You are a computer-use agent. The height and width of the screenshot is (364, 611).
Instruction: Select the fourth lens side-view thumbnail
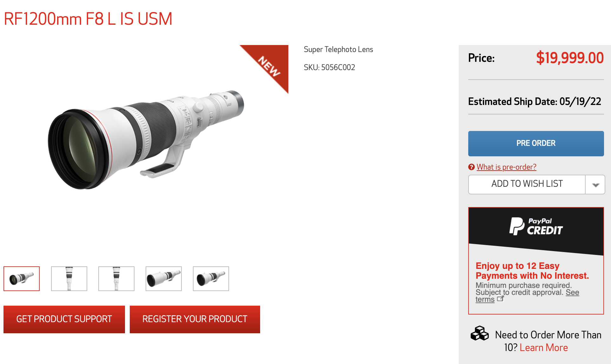(164, 279)
